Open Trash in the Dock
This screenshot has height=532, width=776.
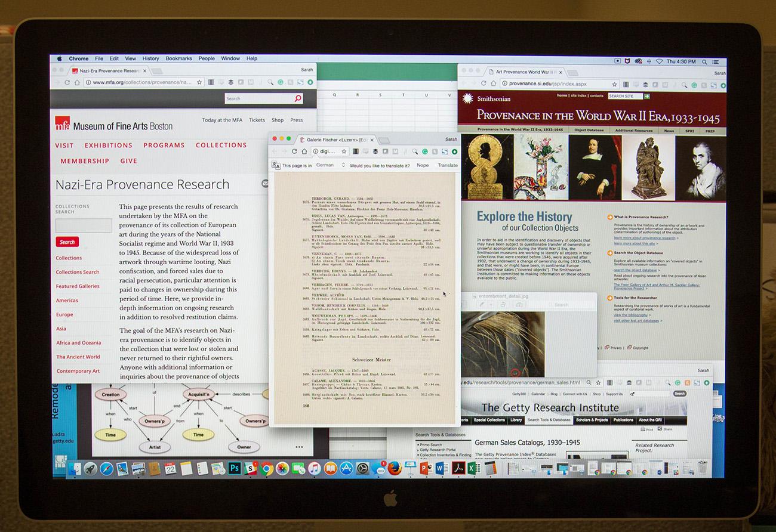[x=702, y=468]
